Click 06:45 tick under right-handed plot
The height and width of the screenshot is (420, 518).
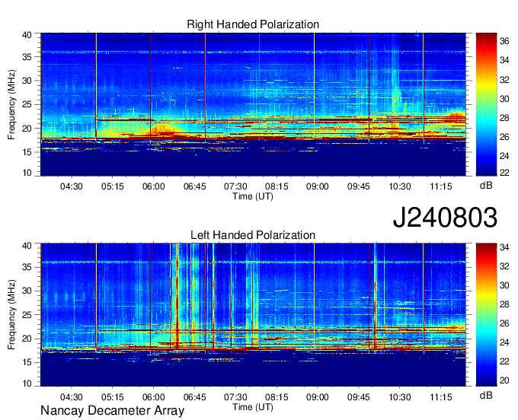pyautogui.click(x=194, y=186)
